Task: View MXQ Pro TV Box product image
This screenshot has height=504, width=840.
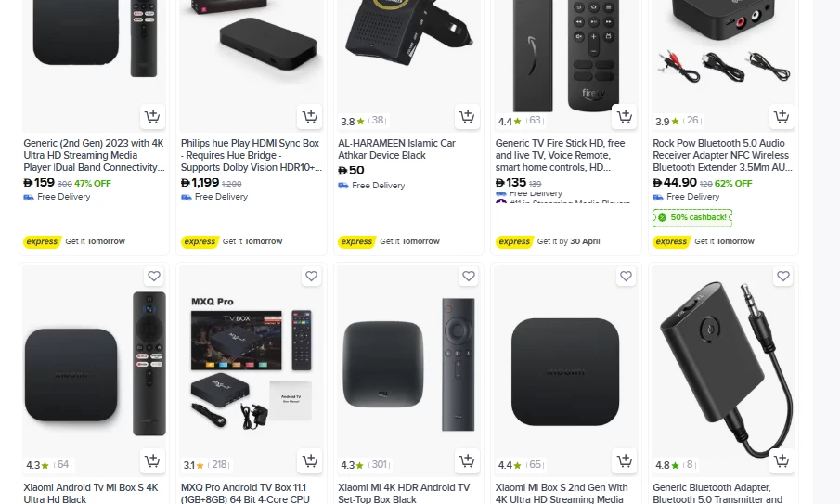Action: [252, 363]
